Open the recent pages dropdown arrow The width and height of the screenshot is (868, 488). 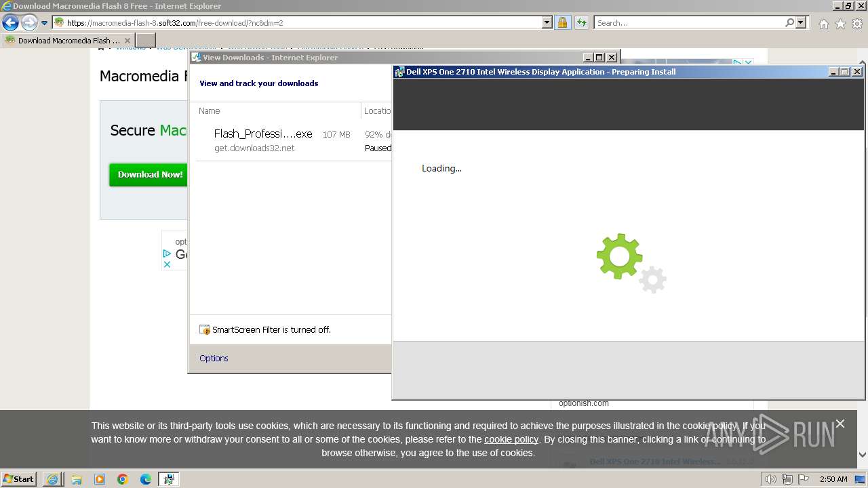point(44,23)
